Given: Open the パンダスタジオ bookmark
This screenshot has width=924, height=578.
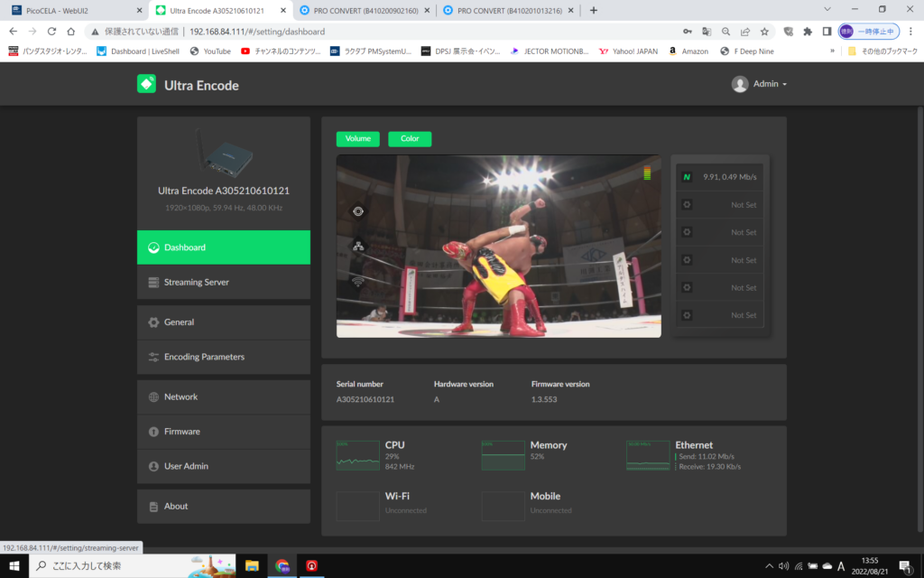Looking at the screenshot, I should (48, 51).
